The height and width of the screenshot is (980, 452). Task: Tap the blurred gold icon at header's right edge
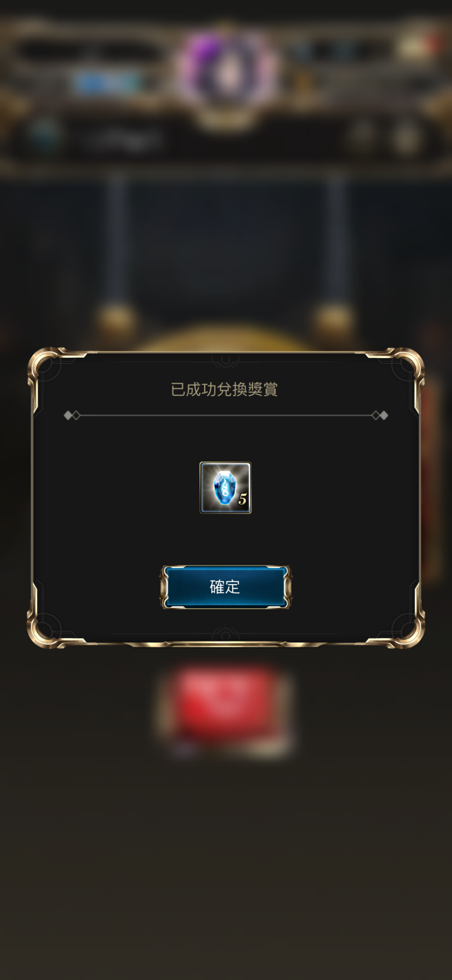point(406,136)
